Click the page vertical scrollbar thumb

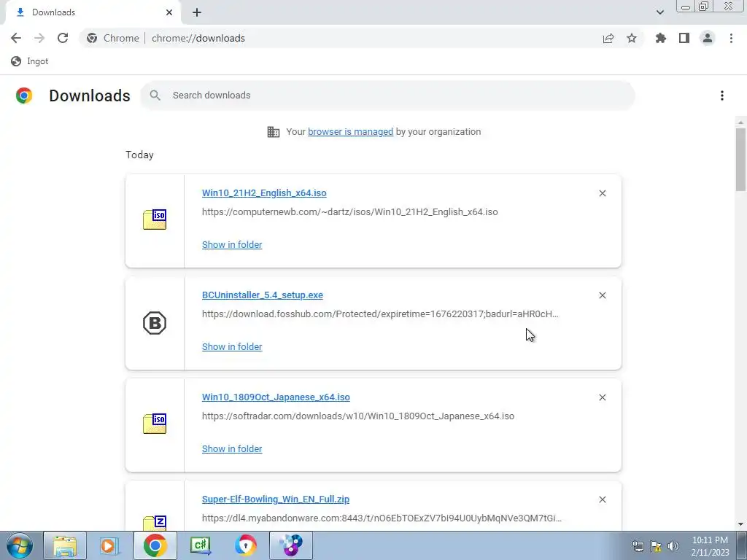pos(740,160)
